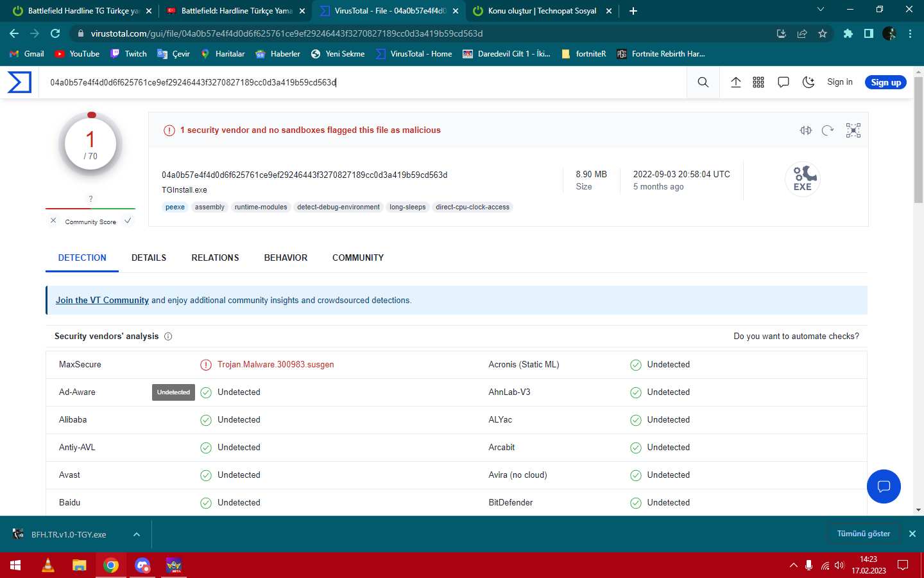Screen dimensions: 924x578
Task: Open Chrome extensions puzzle icon
Action: pos(848,33)
